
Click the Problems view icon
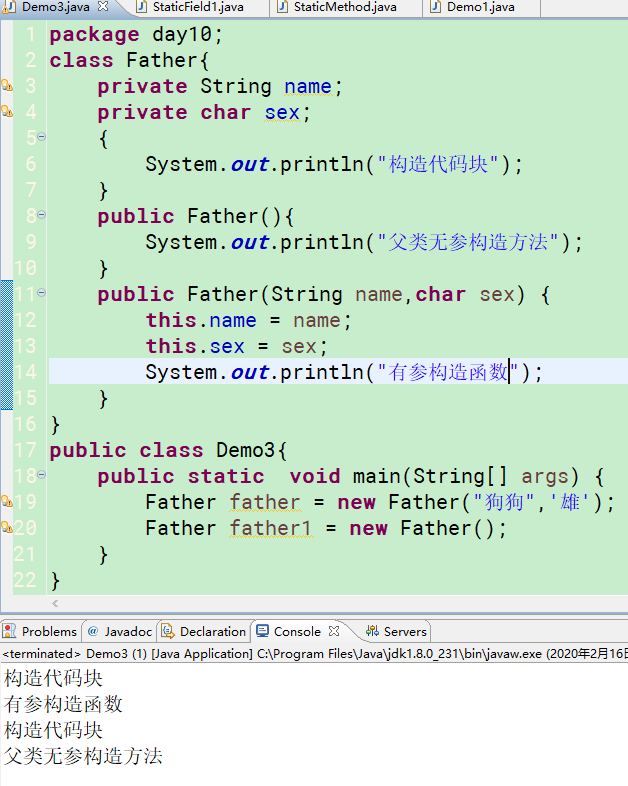click(10, 631)
